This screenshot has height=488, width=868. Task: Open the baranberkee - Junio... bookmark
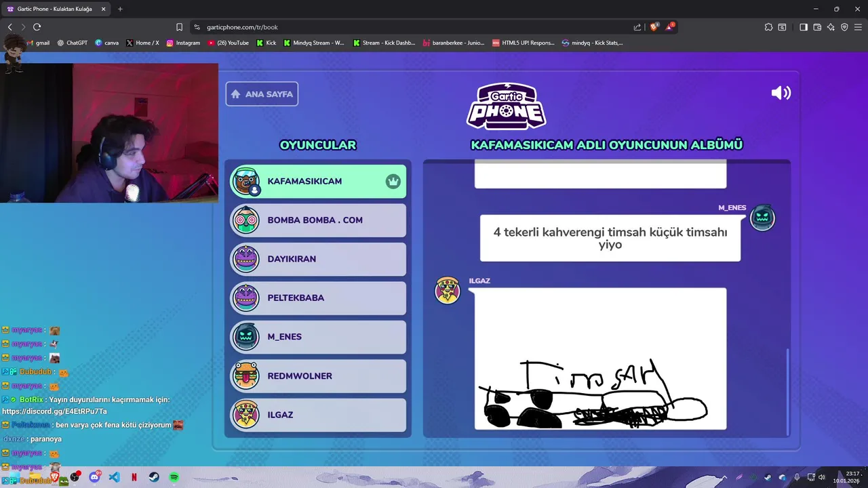click(x=454, y=43)
